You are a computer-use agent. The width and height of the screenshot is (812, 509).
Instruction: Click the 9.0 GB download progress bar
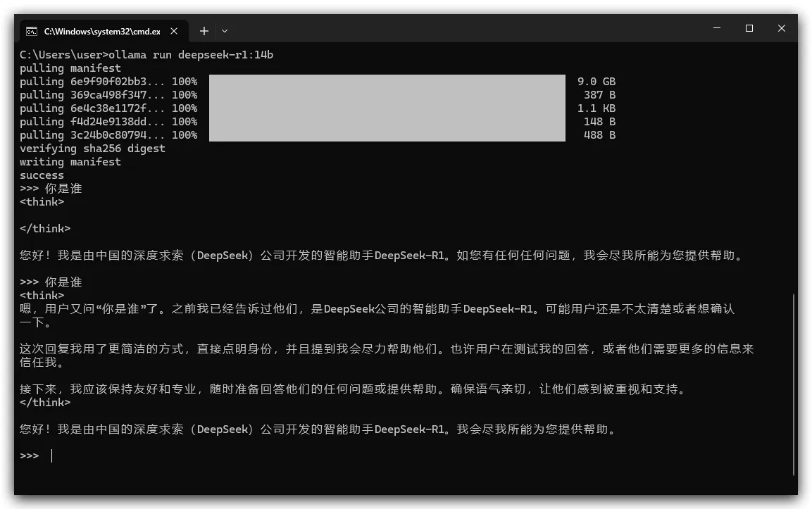click(387, 82)
